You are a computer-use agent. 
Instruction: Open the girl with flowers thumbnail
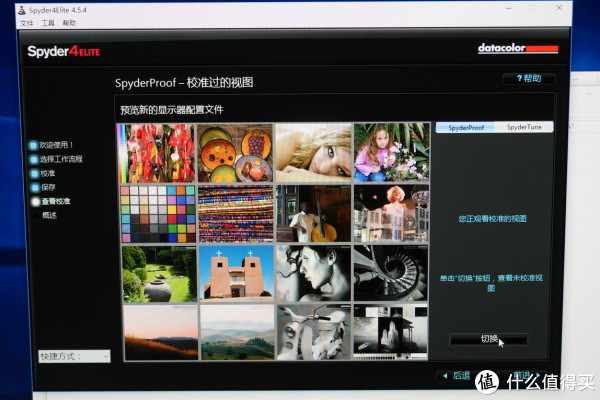coord(391,152)
